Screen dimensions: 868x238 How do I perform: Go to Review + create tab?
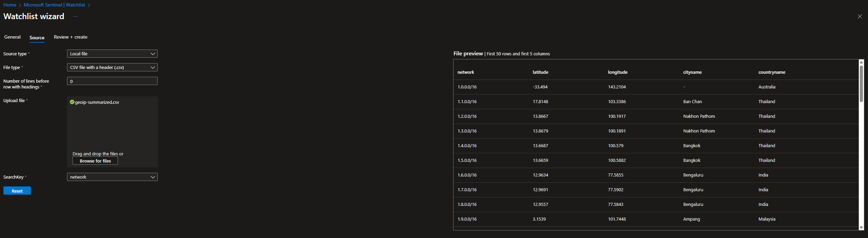click(70, 37)
